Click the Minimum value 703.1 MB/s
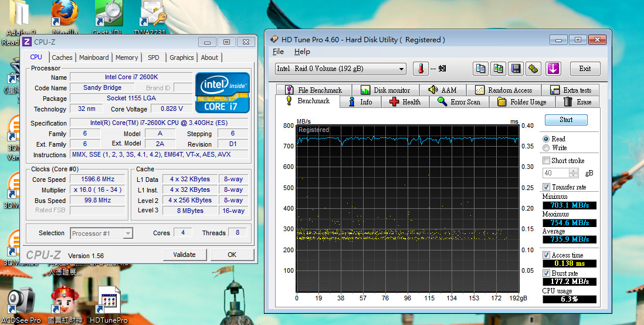Viewport: 644px width, 325px height. click(x=570, y=205)
